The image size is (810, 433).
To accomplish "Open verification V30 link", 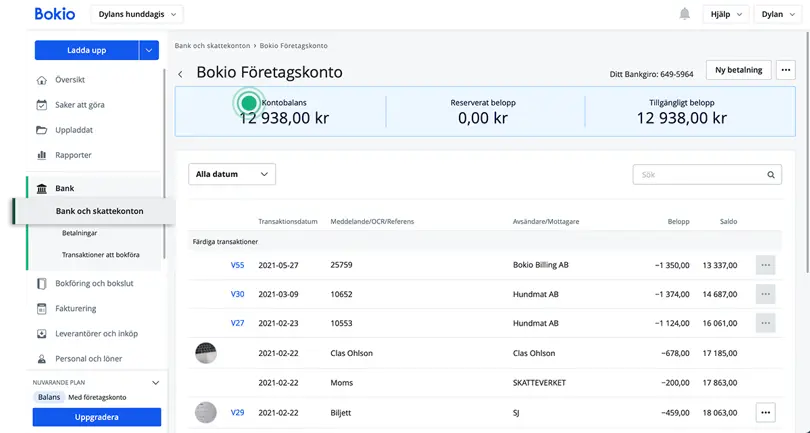I will click(x=238, y=294).
